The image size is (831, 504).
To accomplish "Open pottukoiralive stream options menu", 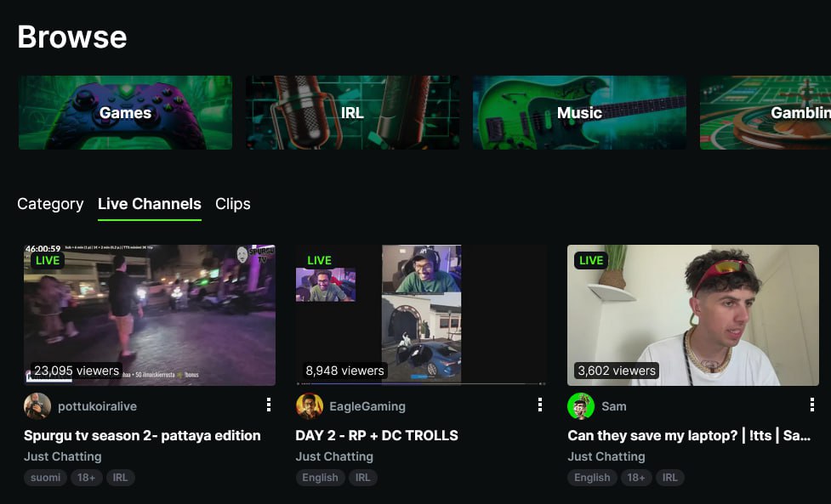I will coord(269,405).
